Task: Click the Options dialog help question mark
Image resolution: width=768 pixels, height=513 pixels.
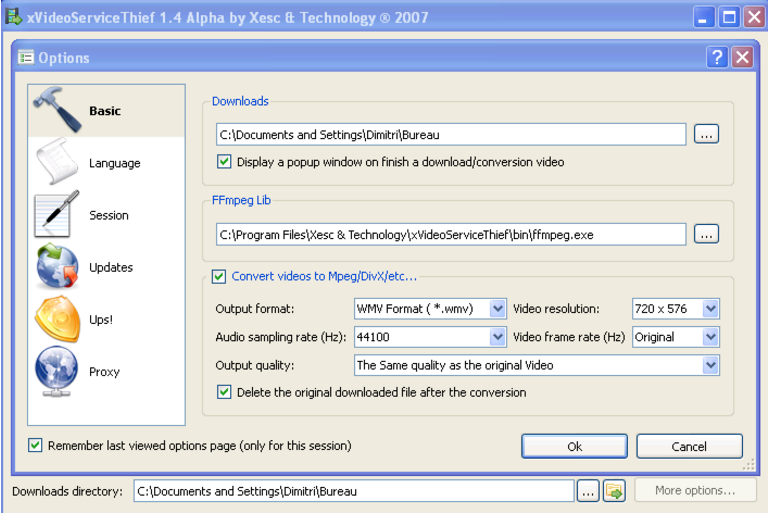Action: tap(717, 57)
